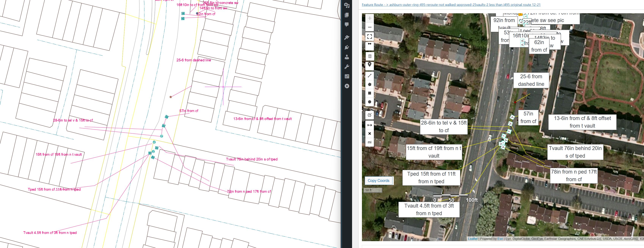
Task: Open the Media icon in the dark sidebar
Action: point(347,5)
